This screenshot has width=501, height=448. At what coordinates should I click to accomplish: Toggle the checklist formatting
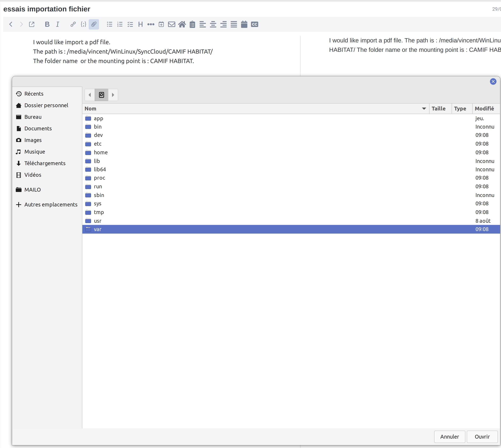pyautogui.click(x=130, y=24)
